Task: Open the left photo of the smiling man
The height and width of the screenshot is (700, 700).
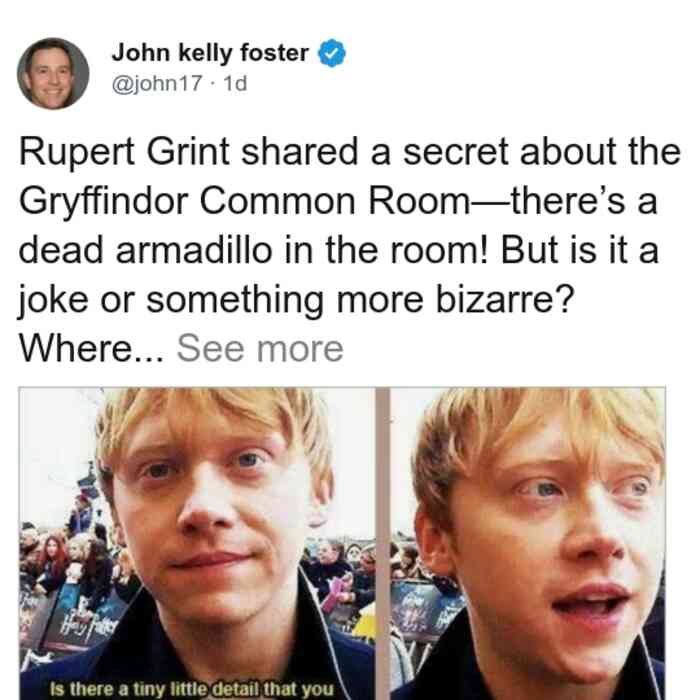Action: tap(197, 543)
